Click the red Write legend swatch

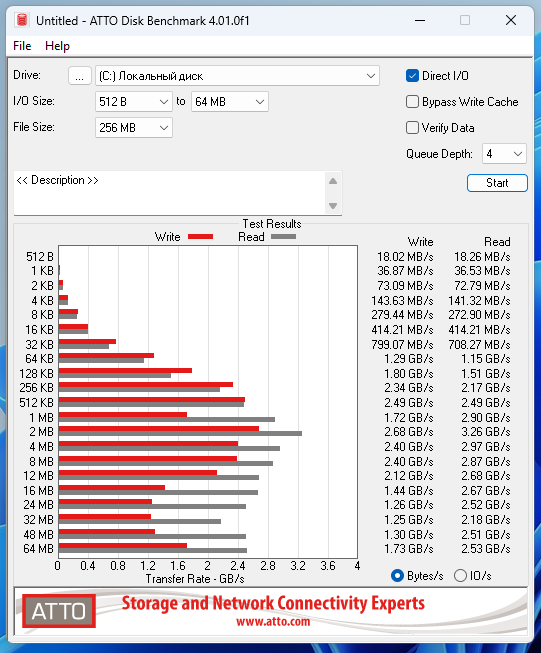[x=200, y=237]
